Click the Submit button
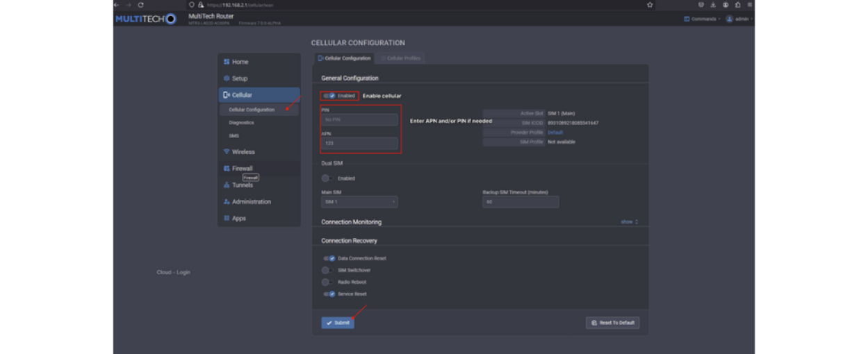The image size is (868, 354). 338,323
